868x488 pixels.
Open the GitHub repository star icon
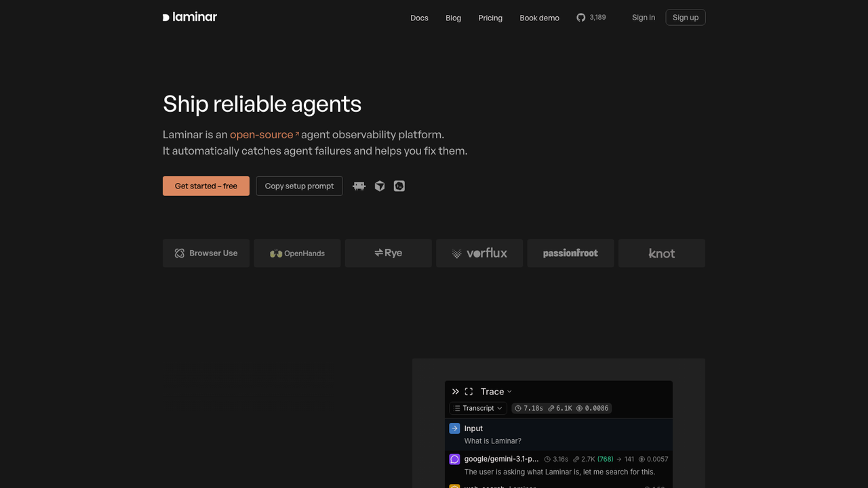[x=580, y=18]
